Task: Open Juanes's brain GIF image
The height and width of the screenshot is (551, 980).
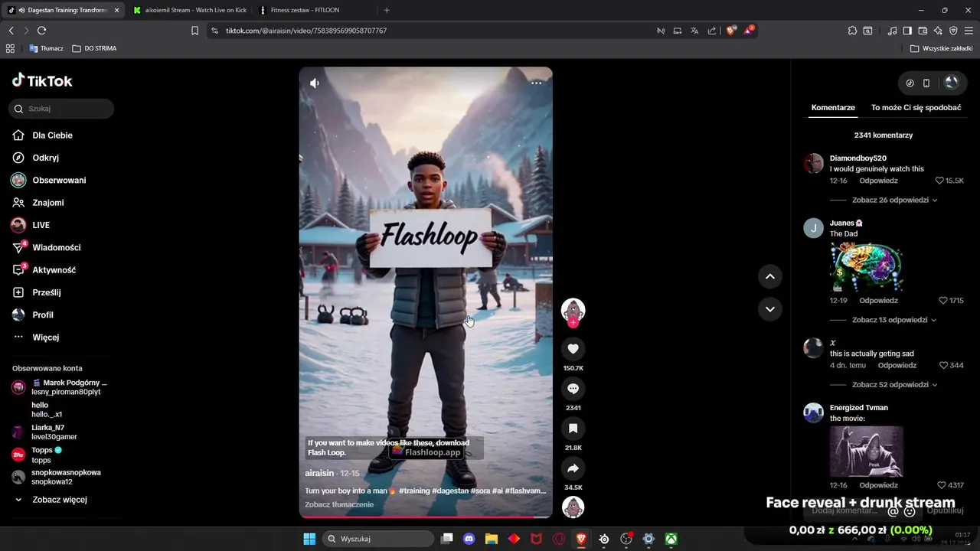Action: 866,267
